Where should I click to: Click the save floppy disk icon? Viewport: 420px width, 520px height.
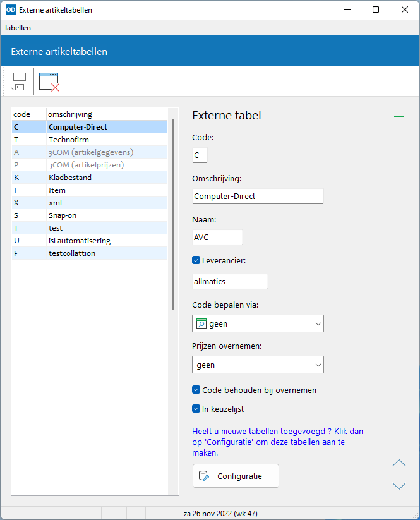(x=19, y=82)
